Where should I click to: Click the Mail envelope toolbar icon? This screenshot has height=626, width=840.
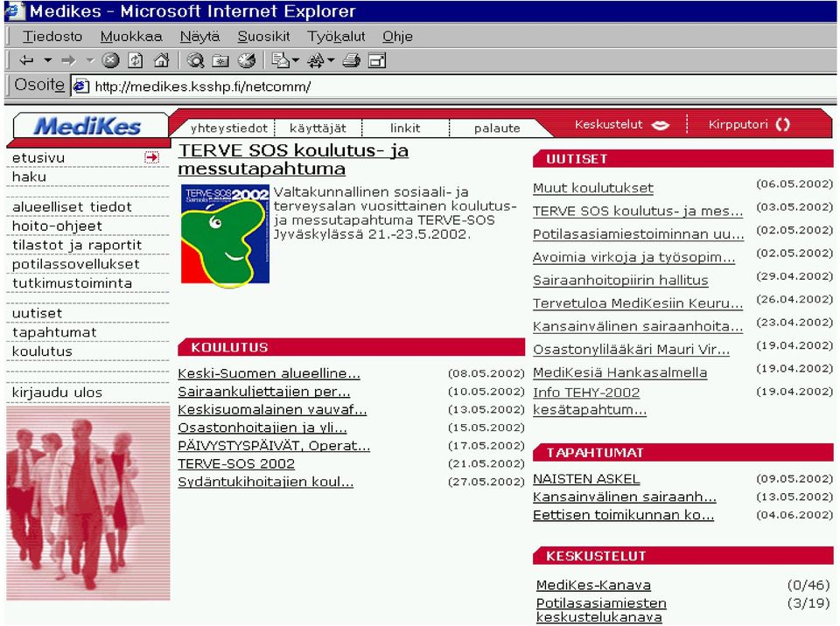[x=280, y=60]
